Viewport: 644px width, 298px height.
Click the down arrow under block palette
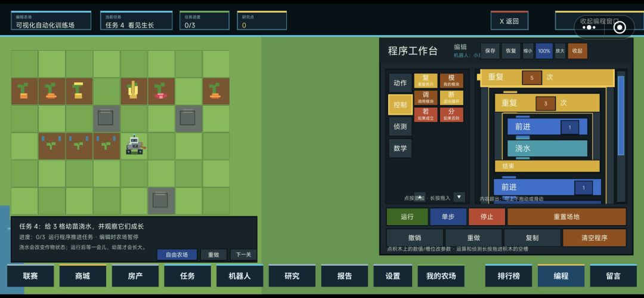(460, 197)
